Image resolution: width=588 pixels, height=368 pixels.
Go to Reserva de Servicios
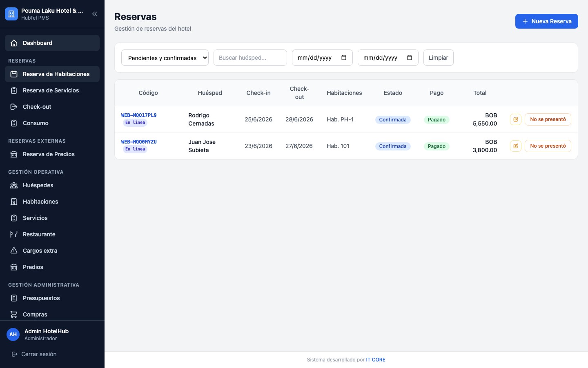(52, 90)
